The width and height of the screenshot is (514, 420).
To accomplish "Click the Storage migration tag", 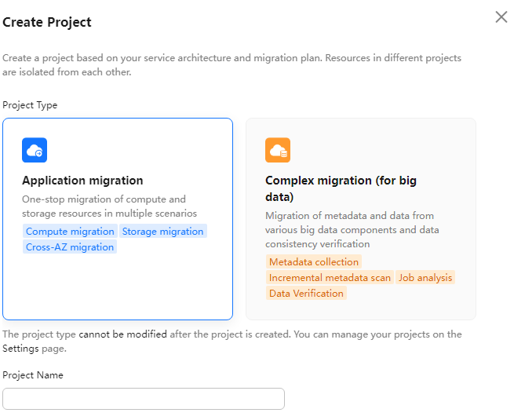I will (163, 231).
